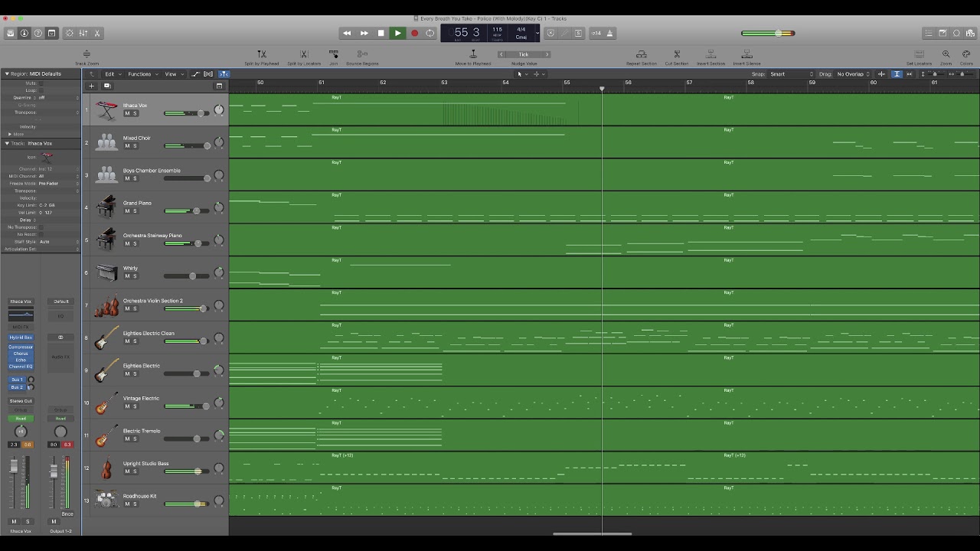Solo the Roadhouse Kit track
Viewport: 980px width, 551px height.
click(135, 504)
